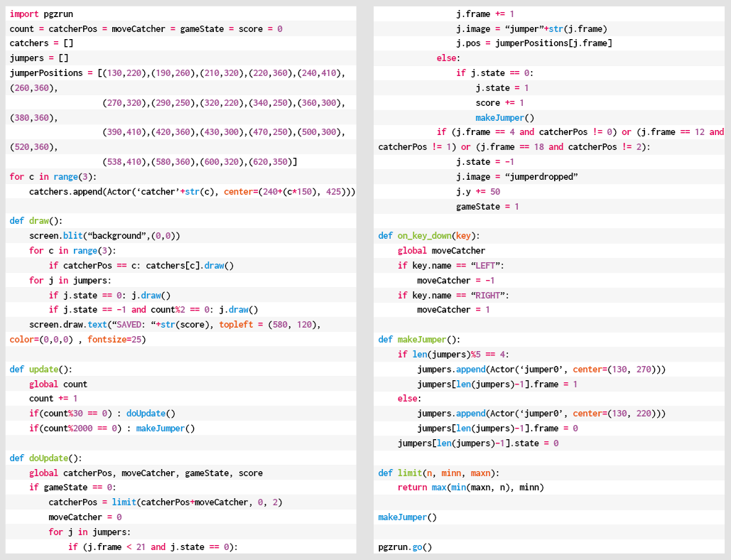This screenshot has height=560, width=731.
Task: Click the 'j.y += 50' line
Action: point(478,191)
